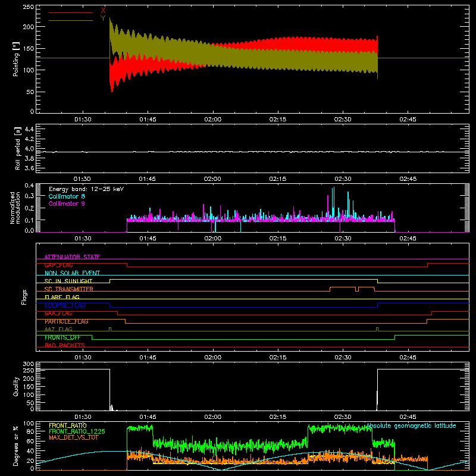This screenshot has width=476, height=476.
Task: Click the 4.4 tick on roll period axis
Action: click(29, 129)
